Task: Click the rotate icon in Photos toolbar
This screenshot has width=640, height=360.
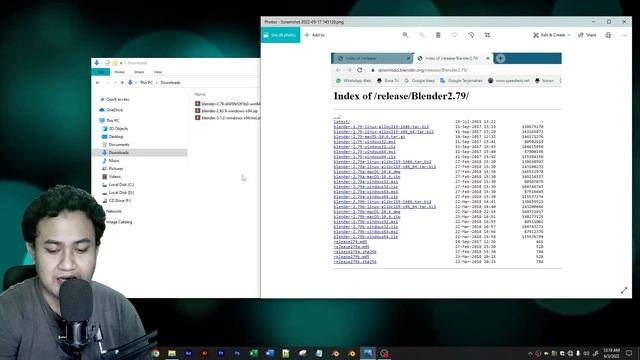Action: coord(471,35)
